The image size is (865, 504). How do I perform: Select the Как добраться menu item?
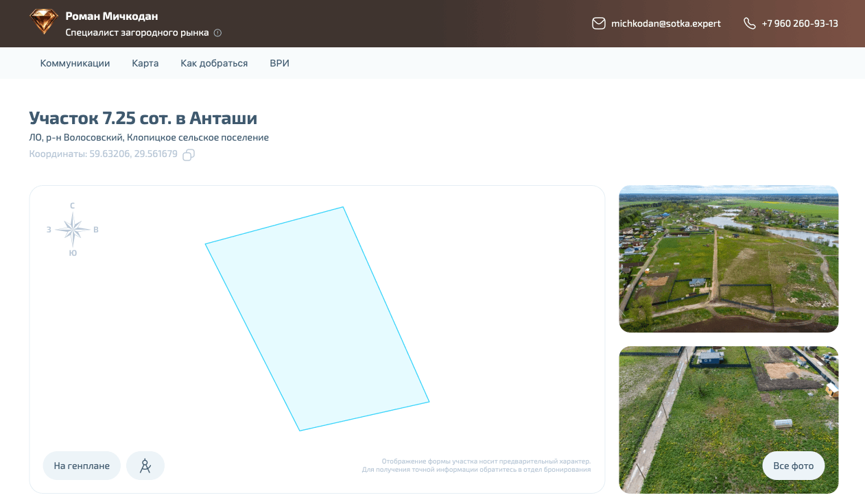coord(214,63)
